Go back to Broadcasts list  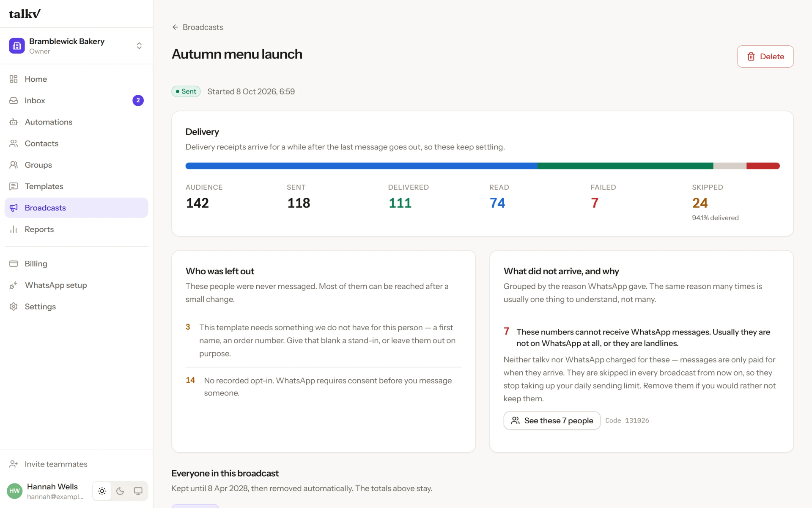pyautogui.click(x=198, y=27)
